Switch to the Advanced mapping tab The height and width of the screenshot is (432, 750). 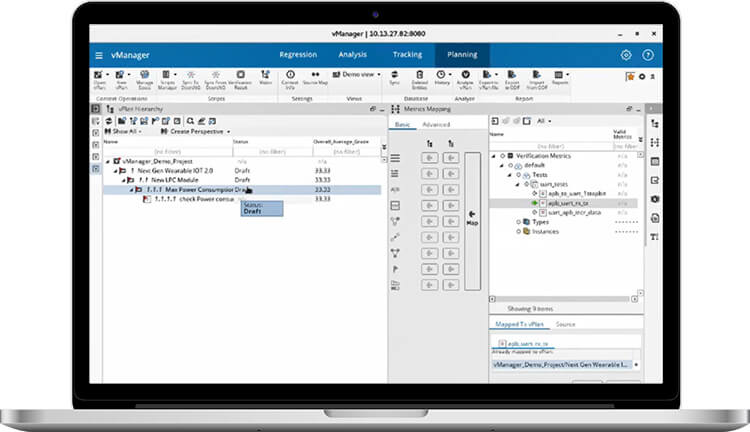coord(436,125)
